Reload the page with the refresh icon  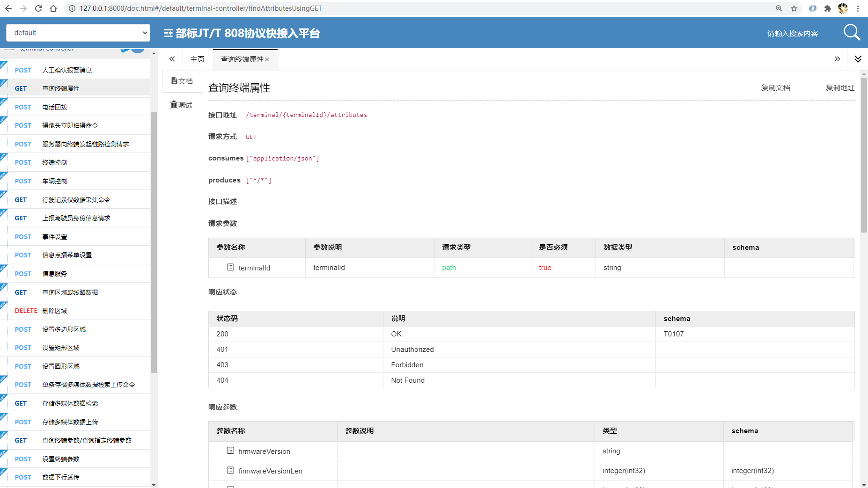[x=38, y=8]
